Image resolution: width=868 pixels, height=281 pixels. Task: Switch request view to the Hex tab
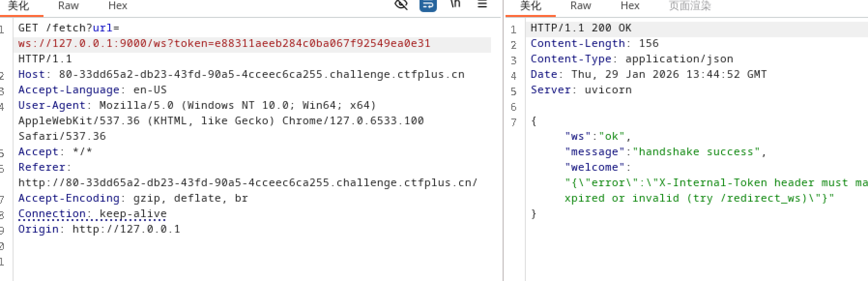pos(117,6)
